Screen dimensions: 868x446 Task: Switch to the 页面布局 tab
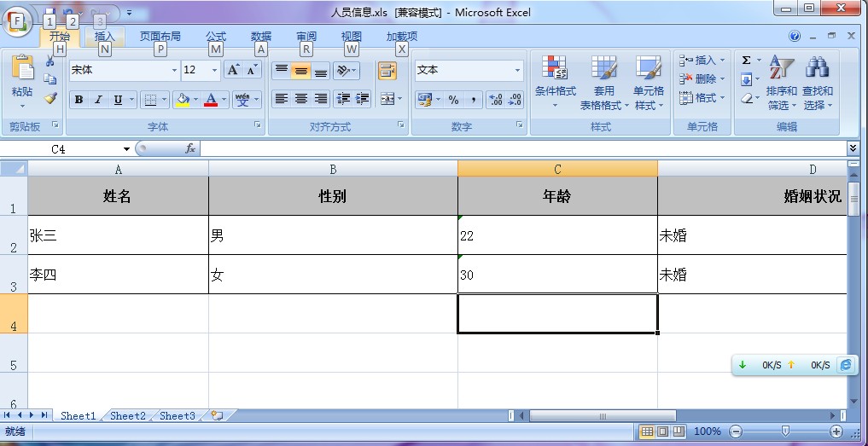tap(160, 37)
